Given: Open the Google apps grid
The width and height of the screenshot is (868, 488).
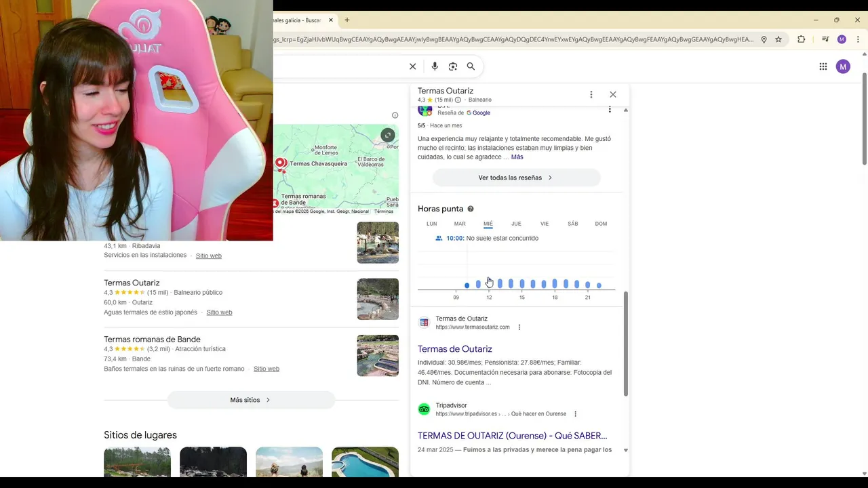Looking at the screenshot, I should [x=823, y=66].
